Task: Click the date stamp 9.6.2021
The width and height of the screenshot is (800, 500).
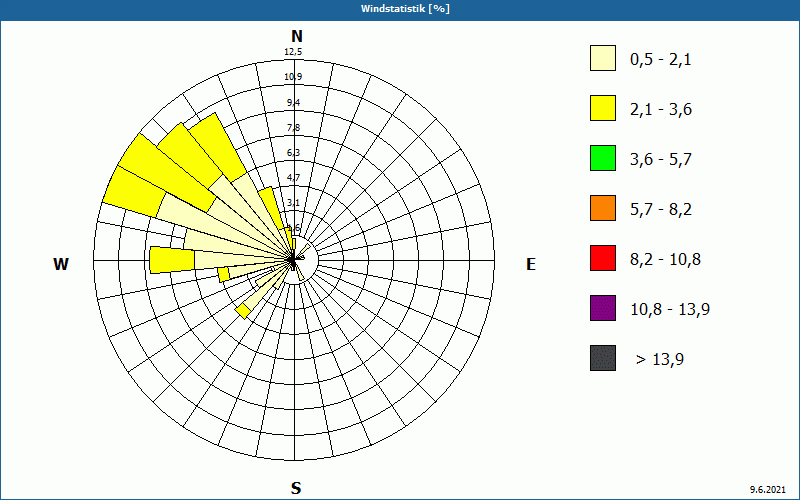Action: [x=768, y=489]
